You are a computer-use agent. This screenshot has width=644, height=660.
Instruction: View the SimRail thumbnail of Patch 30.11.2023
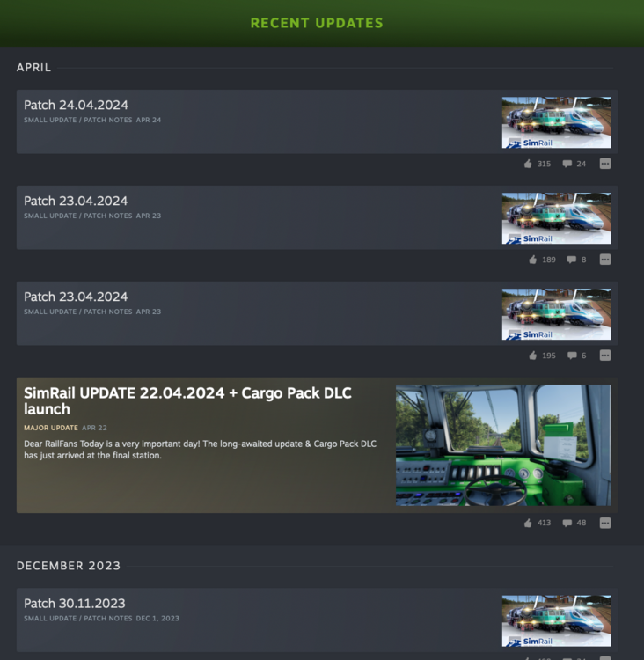click(556, 621)
